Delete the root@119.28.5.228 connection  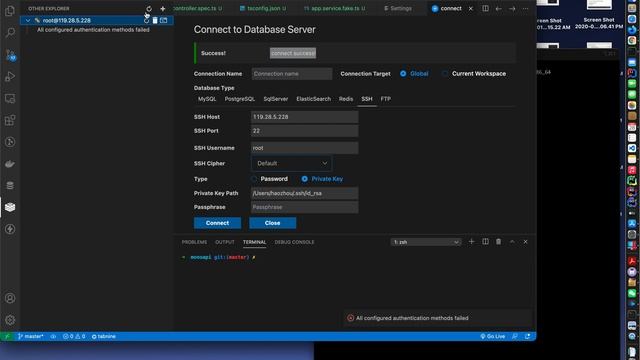[x=155, y=20]
